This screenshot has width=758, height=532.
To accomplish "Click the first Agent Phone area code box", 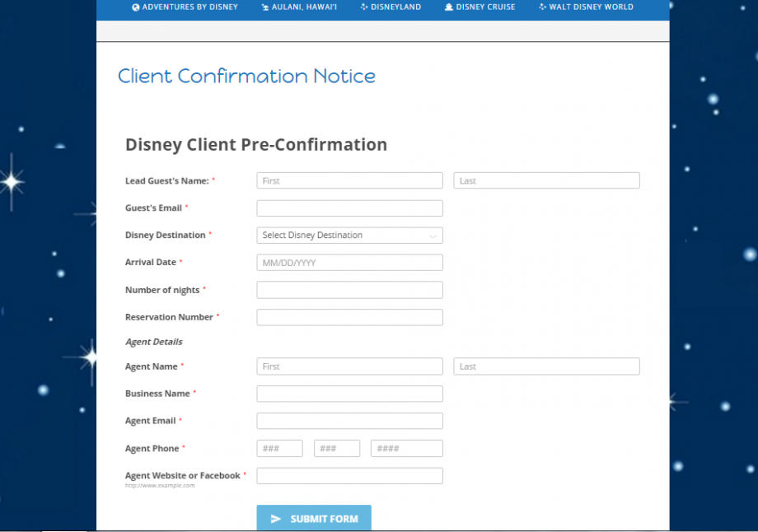I will point(279,448).
